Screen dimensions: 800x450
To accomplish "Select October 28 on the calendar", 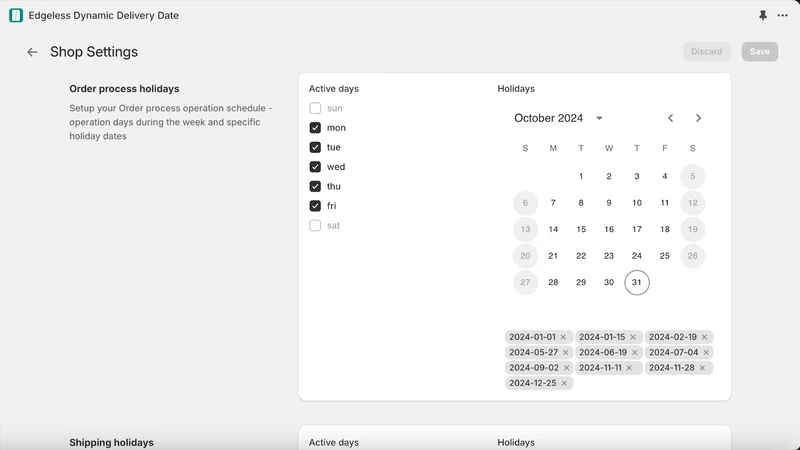I will (553, 282).
